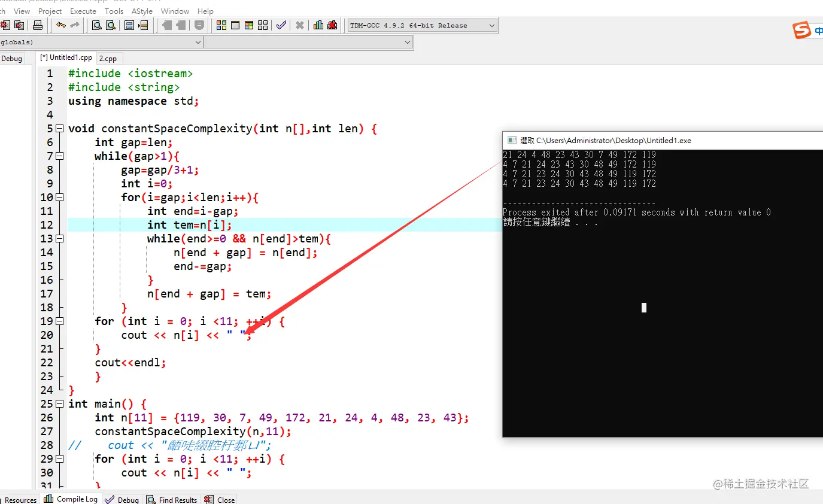The width and height of the screenshot is (823, 504).
Task: Switch to the [*] Untitled1.cpp editor tab
Action: click(66, 57)
